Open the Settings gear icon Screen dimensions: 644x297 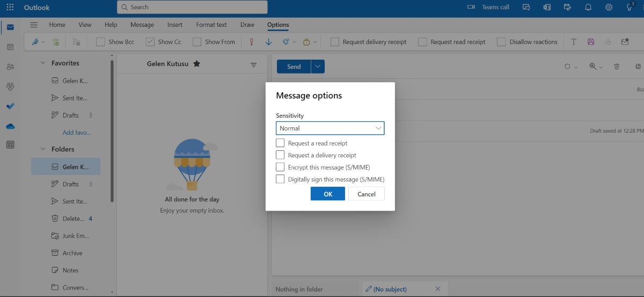coord(609,8)
